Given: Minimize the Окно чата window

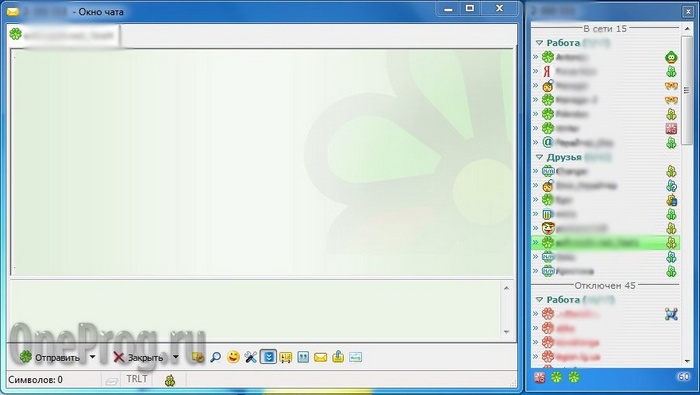Looking at the screenshot, I should [449, 8].
